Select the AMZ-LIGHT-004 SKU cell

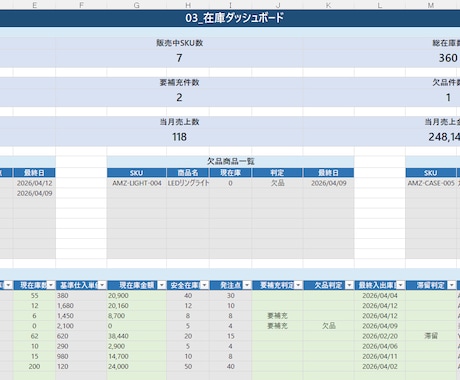click(x=137, y=183)
